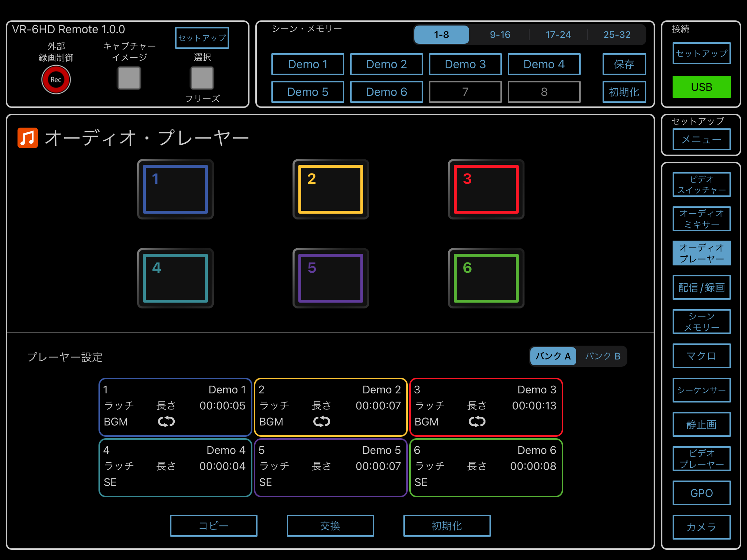The height and width of the screenshot is (560, 747).
Task: Go to ビデオスイッチャー page
Action: click(701, 184)
